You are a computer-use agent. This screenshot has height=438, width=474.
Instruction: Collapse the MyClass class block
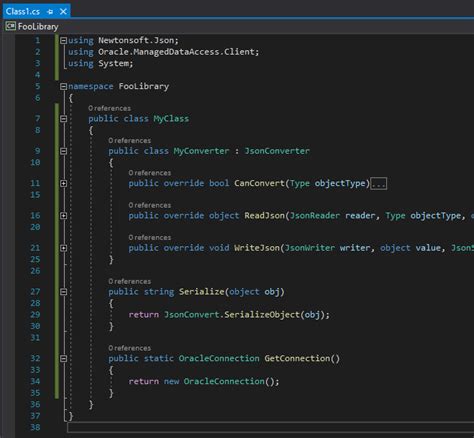(63, 119)
